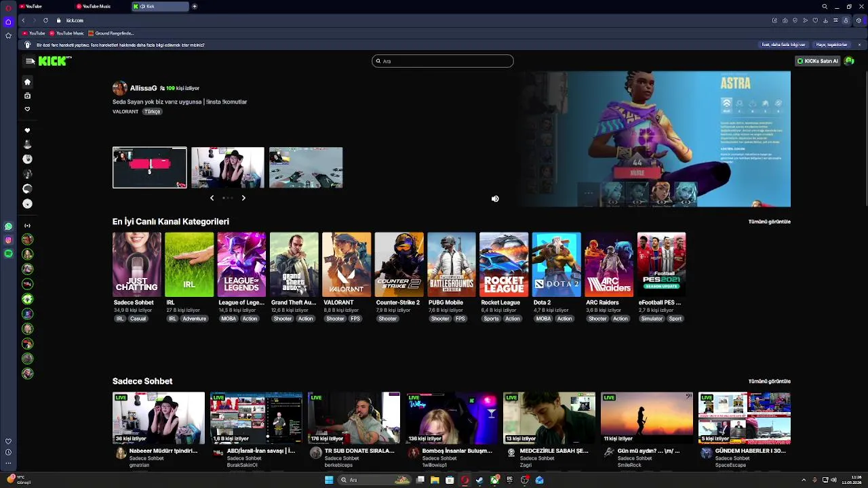Click FPS tag under VALORANT

point(355,319)
